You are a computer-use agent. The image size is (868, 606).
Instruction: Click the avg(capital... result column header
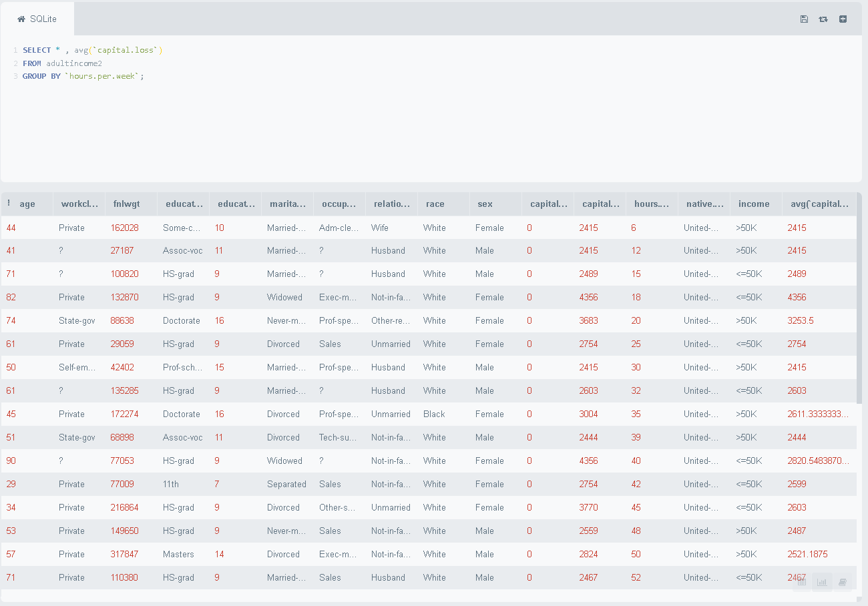coord(820,204)
